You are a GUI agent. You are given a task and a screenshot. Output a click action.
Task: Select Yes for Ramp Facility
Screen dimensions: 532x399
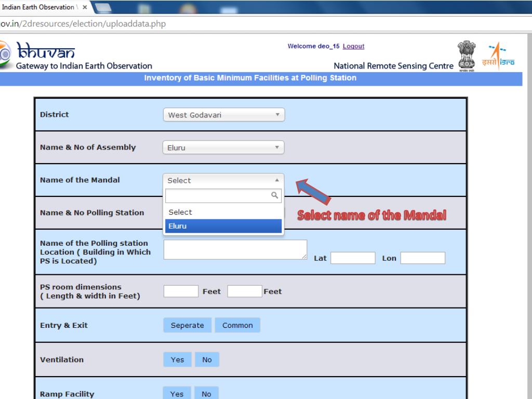pyautogui.click(x=177, y=393)
